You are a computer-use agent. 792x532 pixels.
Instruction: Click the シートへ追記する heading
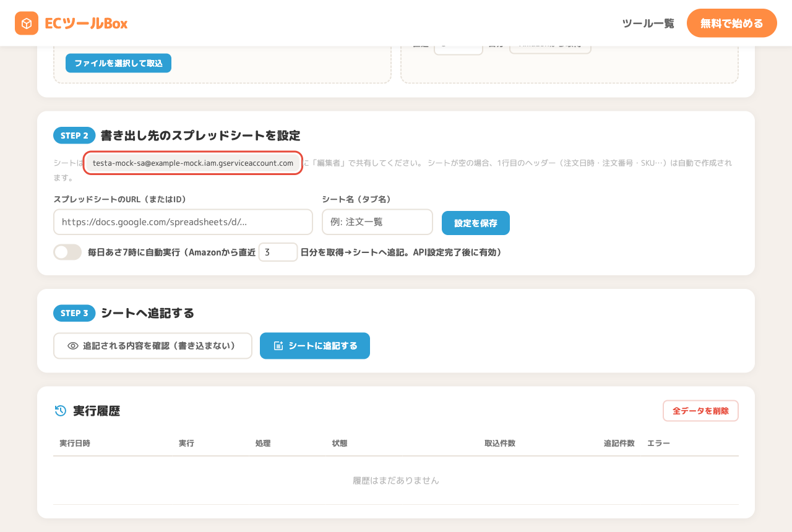148,313
